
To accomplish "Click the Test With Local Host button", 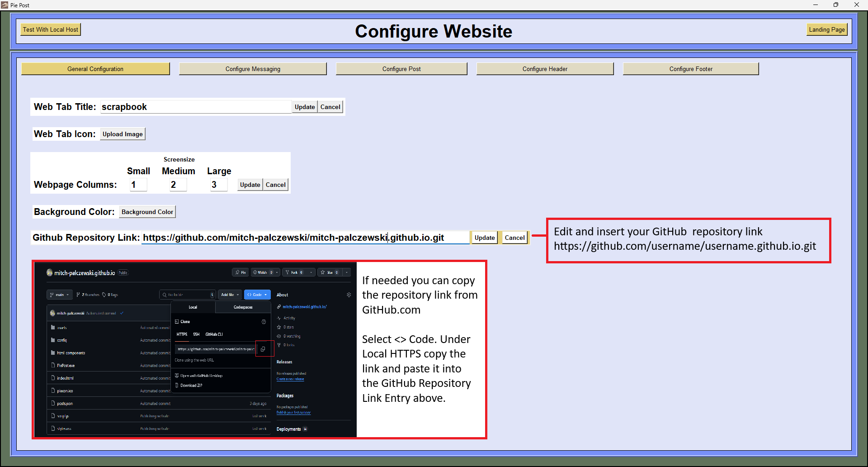I will pos(51,30).
